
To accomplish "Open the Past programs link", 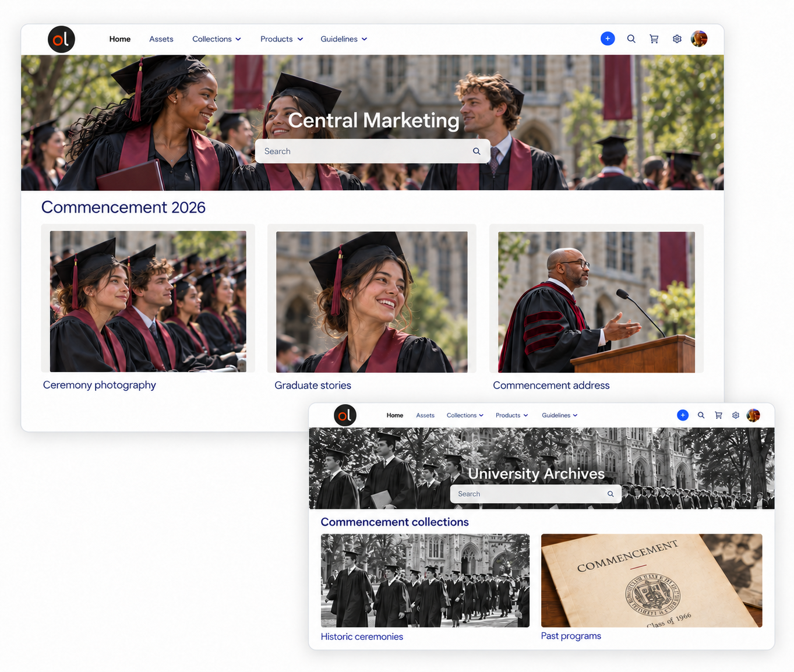I will 571,636.
